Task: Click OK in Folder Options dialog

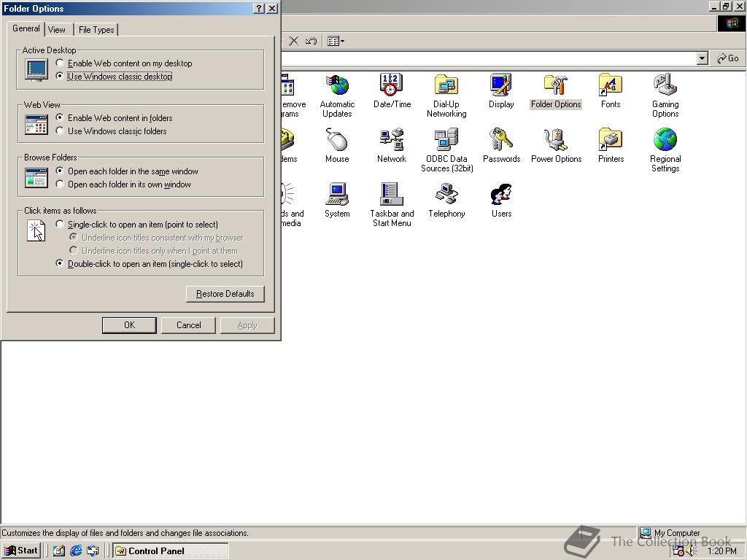Action: pyautogui.click(x=129, y=325)
